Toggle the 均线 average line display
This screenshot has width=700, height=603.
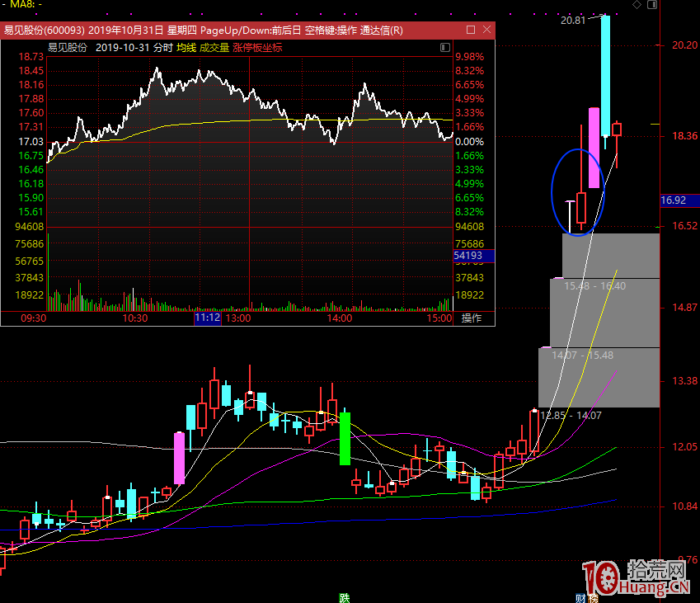tap(186, 47)
